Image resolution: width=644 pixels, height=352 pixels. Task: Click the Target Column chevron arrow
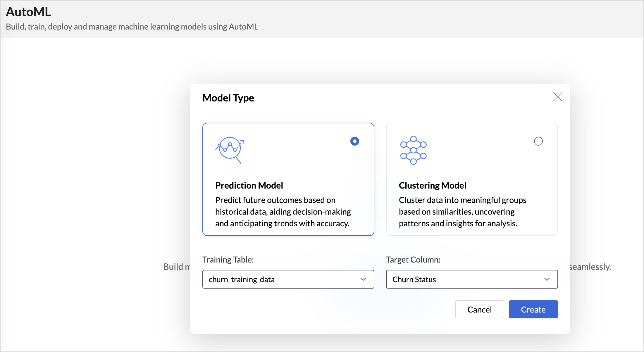tap(547, 279)
